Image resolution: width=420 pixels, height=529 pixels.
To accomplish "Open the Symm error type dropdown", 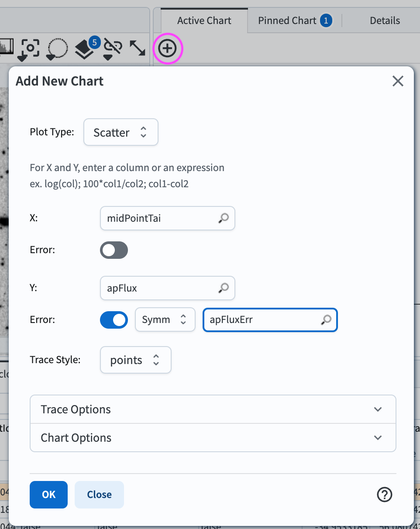I will click(x=165, y=319).
